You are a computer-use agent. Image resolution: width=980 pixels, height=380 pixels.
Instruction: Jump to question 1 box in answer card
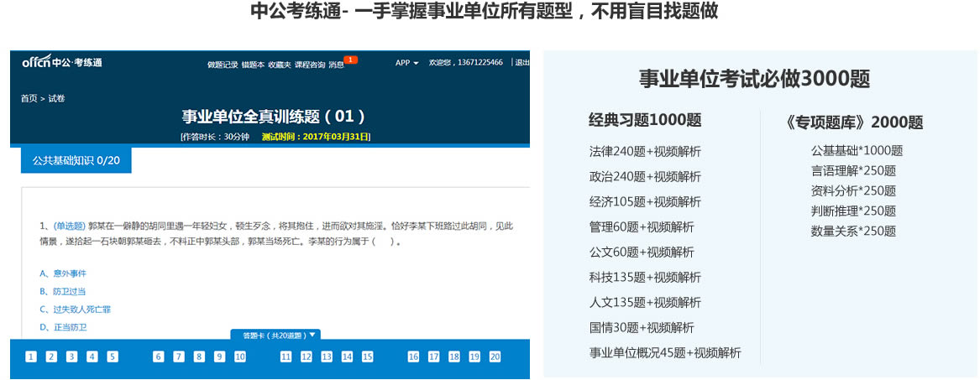click(31, 357)
